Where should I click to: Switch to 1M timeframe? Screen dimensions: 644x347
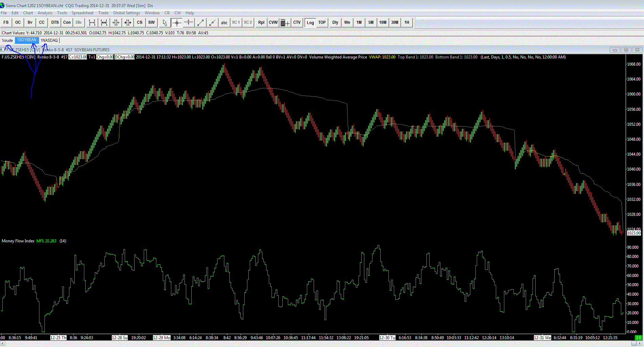359,22
